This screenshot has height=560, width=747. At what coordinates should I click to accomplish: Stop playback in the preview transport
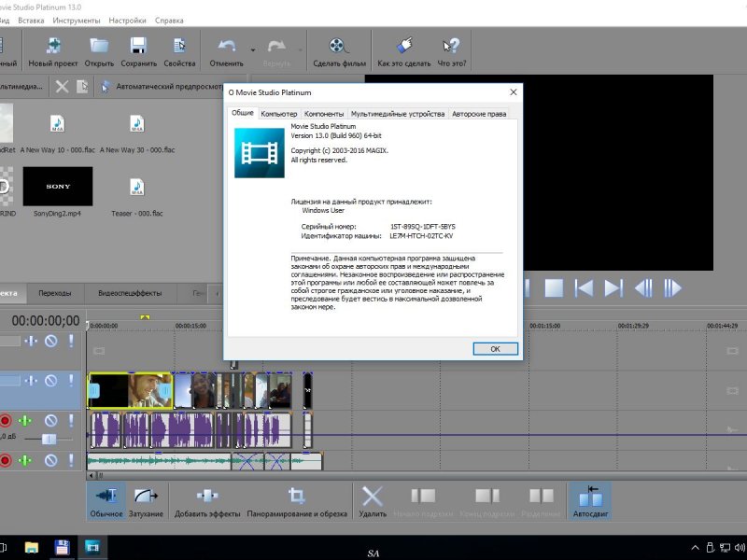pos(554,288)
